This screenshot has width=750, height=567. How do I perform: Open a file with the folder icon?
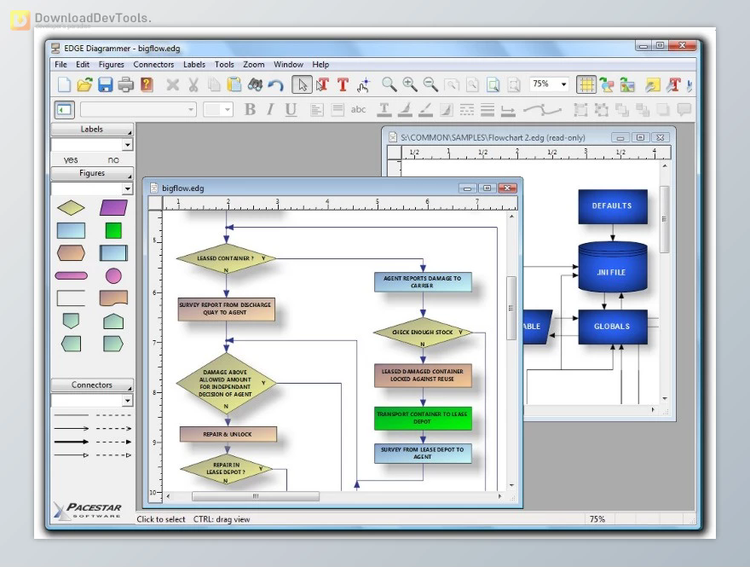click(85, 85)
